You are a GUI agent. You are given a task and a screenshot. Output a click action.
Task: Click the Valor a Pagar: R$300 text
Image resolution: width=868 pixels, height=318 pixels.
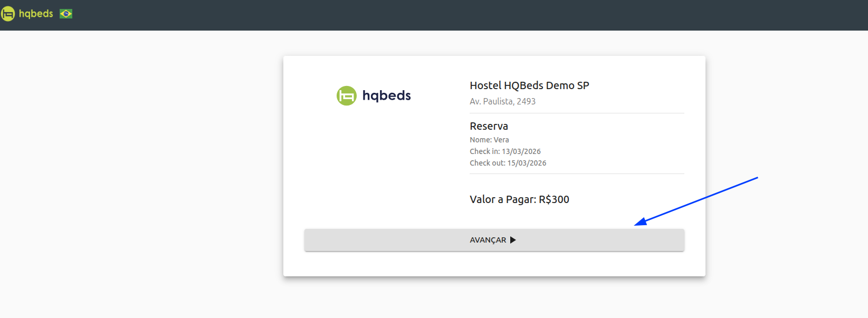519,199
